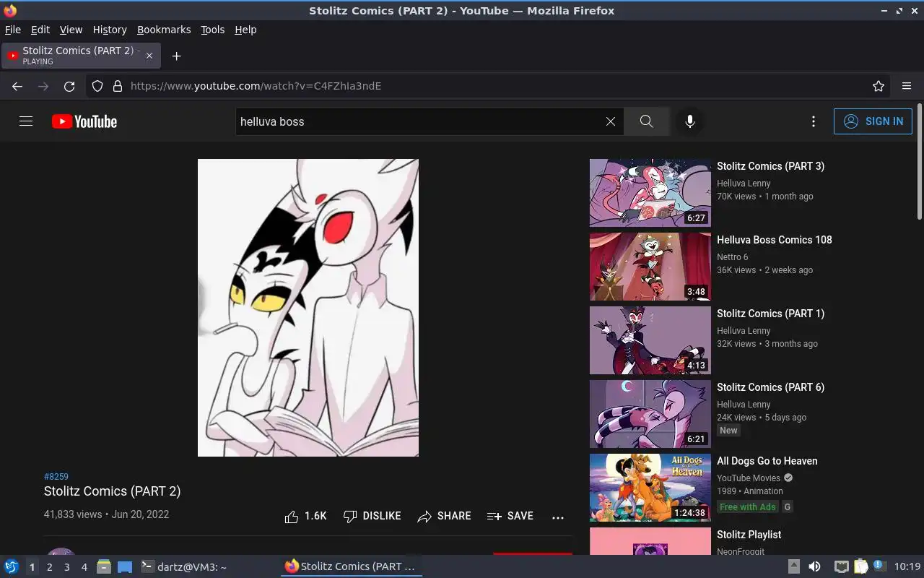Screen dimensions: 924x578
Task: Click the Nettro 6 channel name
Action: (x=732, y=257)
